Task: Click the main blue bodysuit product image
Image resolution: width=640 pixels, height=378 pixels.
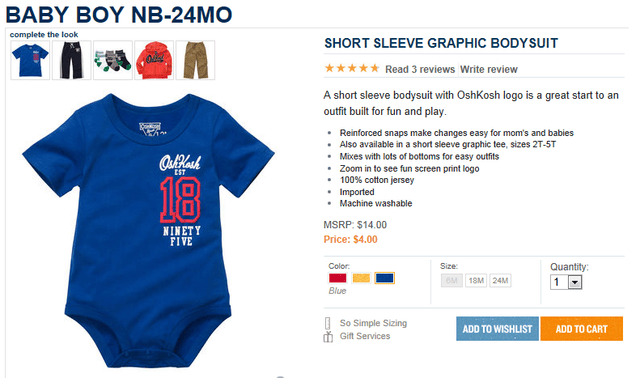Action: pyautogui.click(x=149, y=231)
